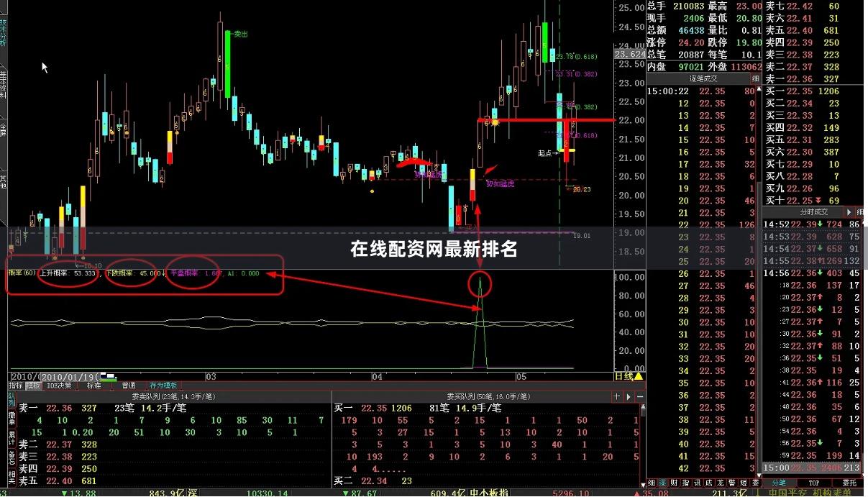The height and width of the screenshot is (497, 868).
Task: Open the TOP tab at bottom right
Action: [x=813, y=483]
